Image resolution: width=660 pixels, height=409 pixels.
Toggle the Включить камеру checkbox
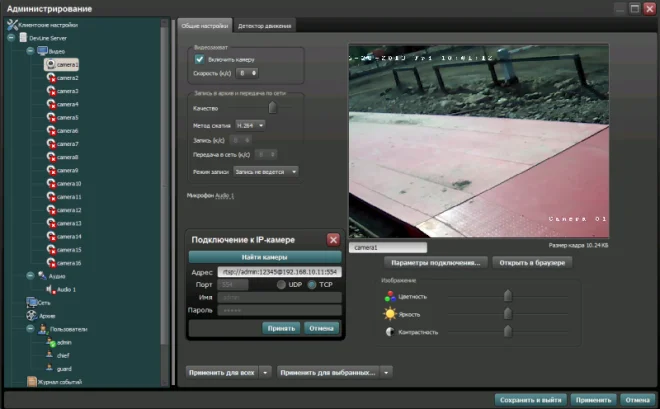click(199, 59)
